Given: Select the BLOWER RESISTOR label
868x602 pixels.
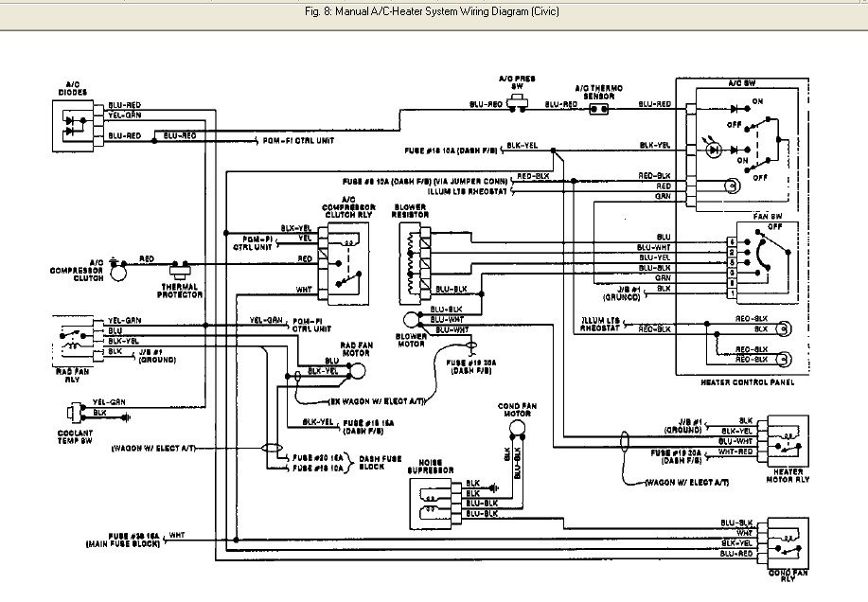Looking at the screenshot, I should click(410, 211).
